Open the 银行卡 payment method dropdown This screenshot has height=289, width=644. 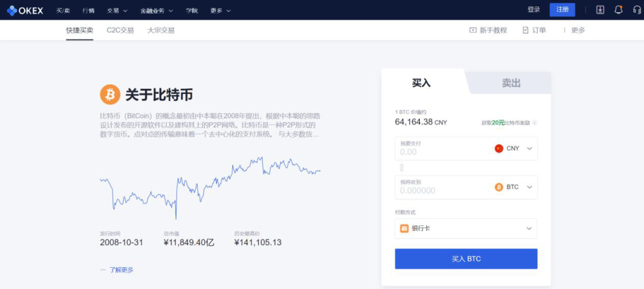pyautogui.click(x=466, y=228)
